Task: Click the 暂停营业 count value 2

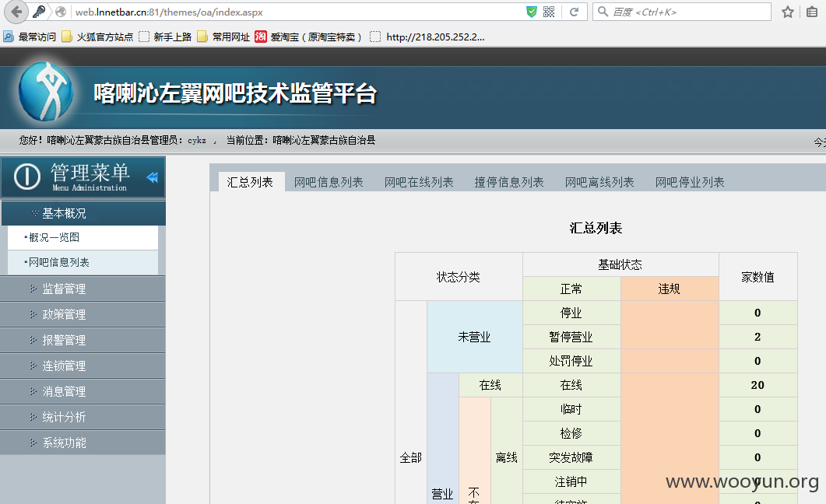Action: (x=757, y=337)
